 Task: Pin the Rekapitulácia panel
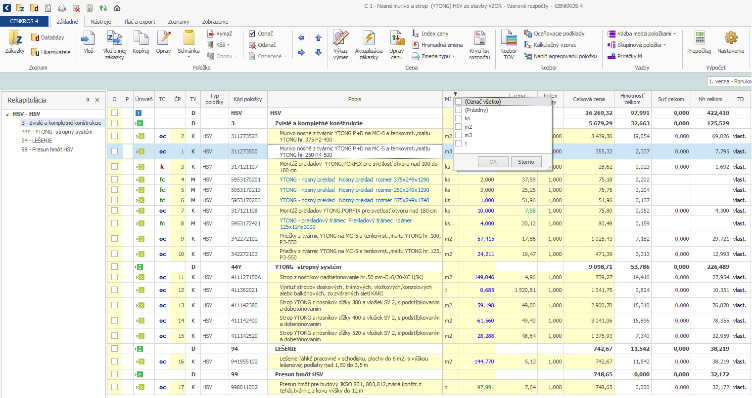(88, 100)
